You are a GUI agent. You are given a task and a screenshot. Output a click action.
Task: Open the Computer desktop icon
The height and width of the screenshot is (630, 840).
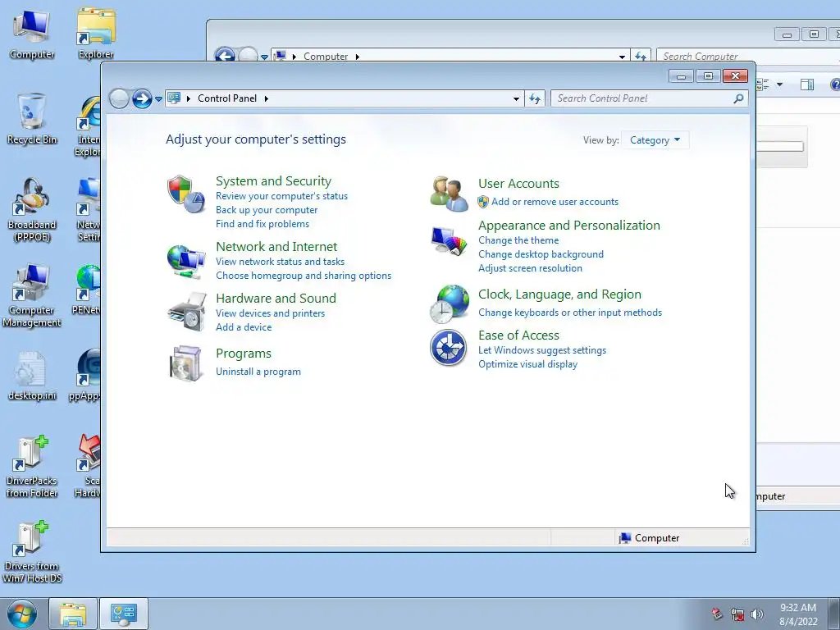tap(32, 34)
